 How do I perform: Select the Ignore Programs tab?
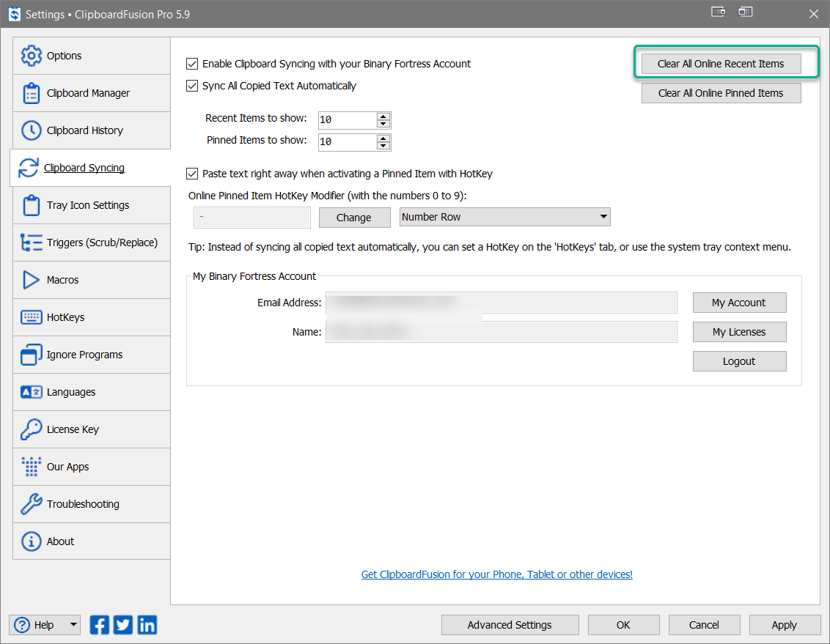(x=92, y=355)
